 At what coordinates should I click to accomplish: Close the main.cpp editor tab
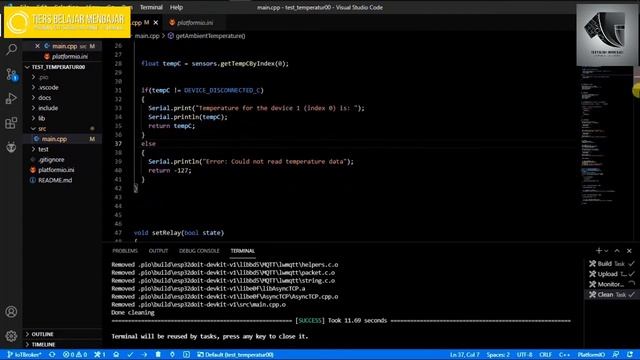[156, 22]
